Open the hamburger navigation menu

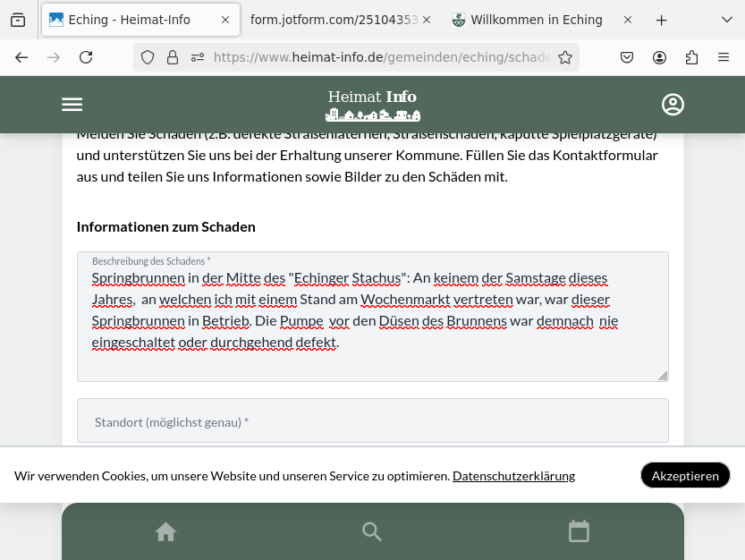tap(72, 105)
